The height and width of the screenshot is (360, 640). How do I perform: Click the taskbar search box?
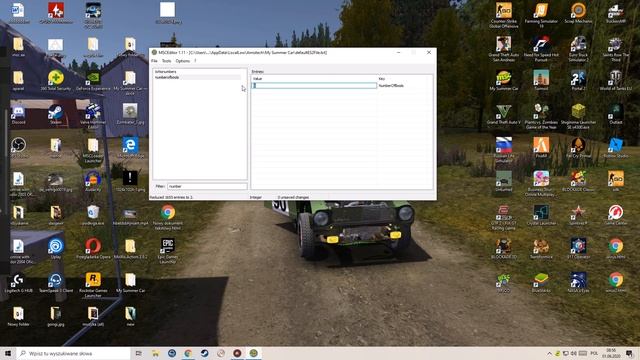coord(73,353)
